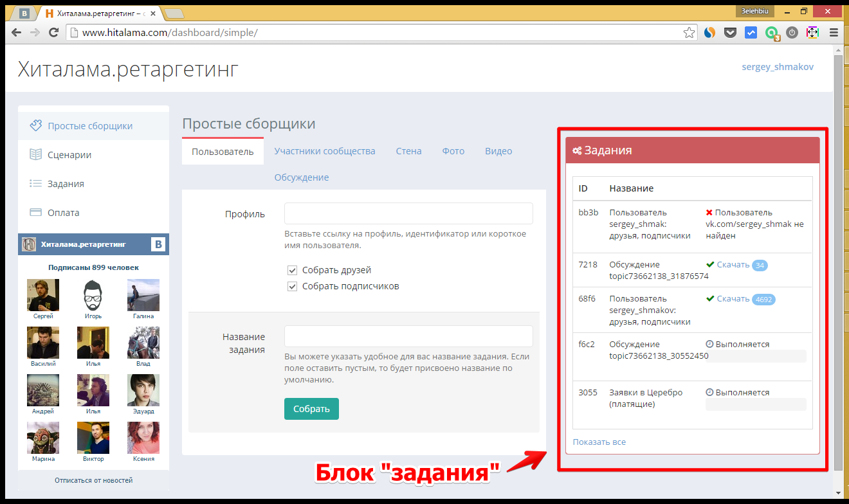This screenshot has height=504, width=849.
Task: Click the puzzle icon beside Простые сборщики
Action: 36,125
